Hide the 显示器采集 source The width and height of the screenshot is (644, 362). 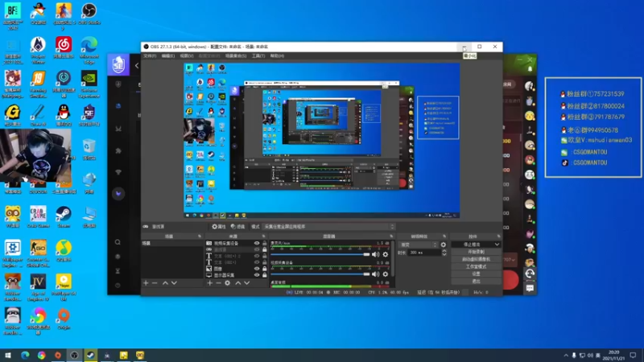257,275
